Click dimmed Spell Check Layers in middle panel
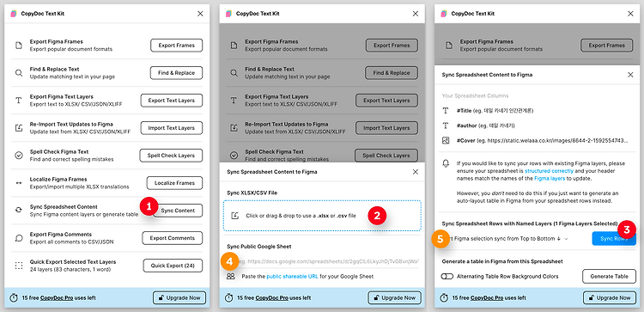Image resolution: width=644 pixels, height=312 pixels. tap(386, 156)
